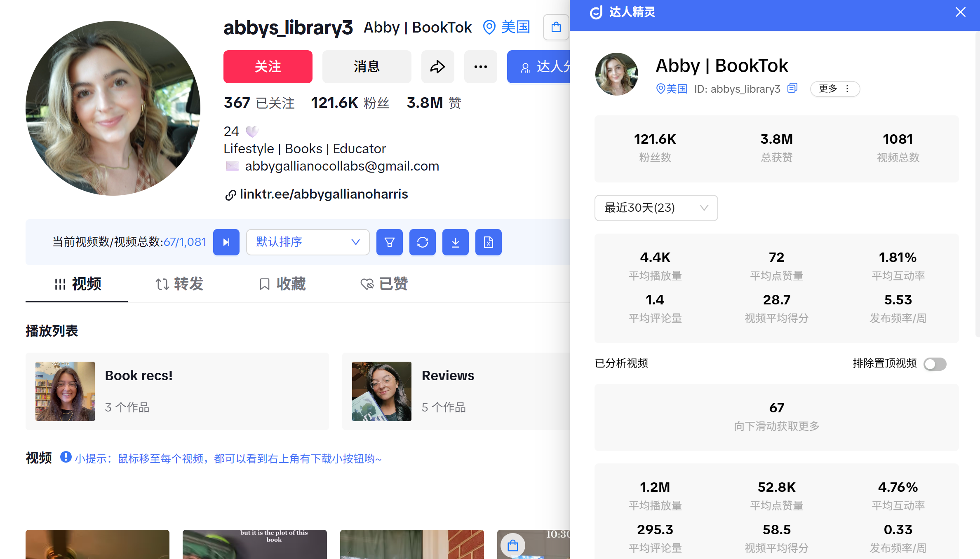
Task: Enable 排除置顶视频 toggle switch
Action: [935, 364]
